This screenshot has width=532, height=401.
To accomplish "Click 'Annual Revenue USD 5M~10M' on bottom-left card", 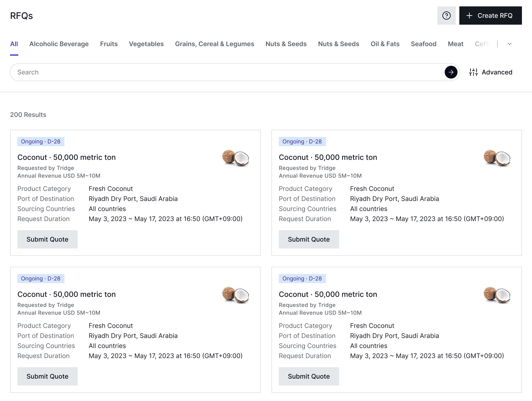I will (x=59, y=313).
